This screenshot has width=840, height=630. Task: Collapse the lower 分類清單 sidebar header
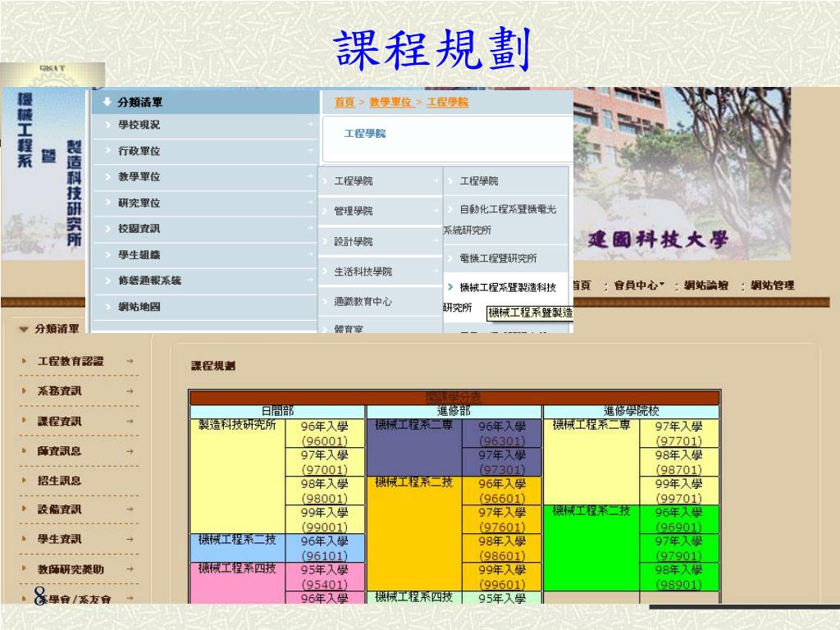[49, 329]
